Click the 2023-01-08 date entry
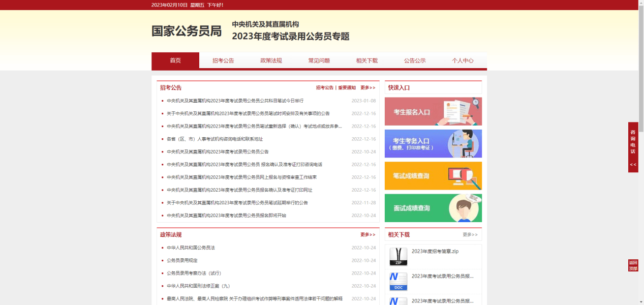This screenshot has width=644, height=305. (364, 101)
